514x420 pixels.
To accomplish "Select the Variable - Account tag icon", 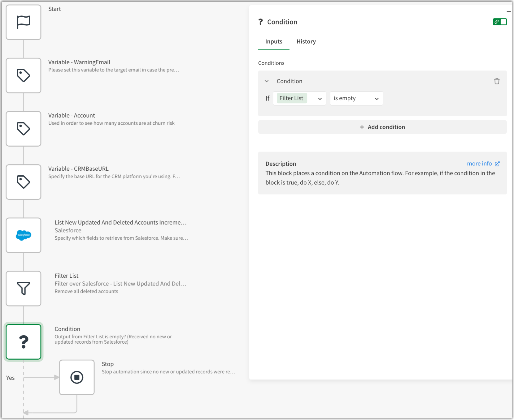I will pyautogui.click(x=23, y=129).
